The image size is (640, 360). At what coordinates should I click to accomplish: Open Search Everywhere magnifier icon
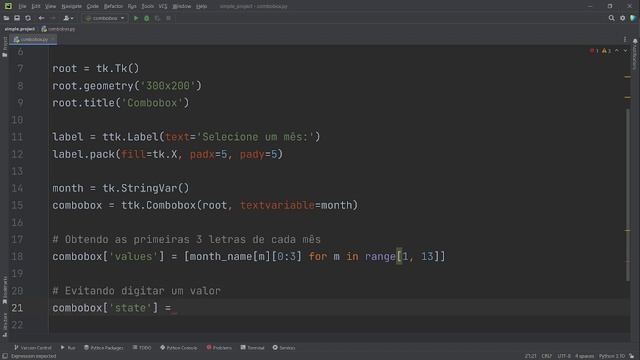tap(611, 18)
